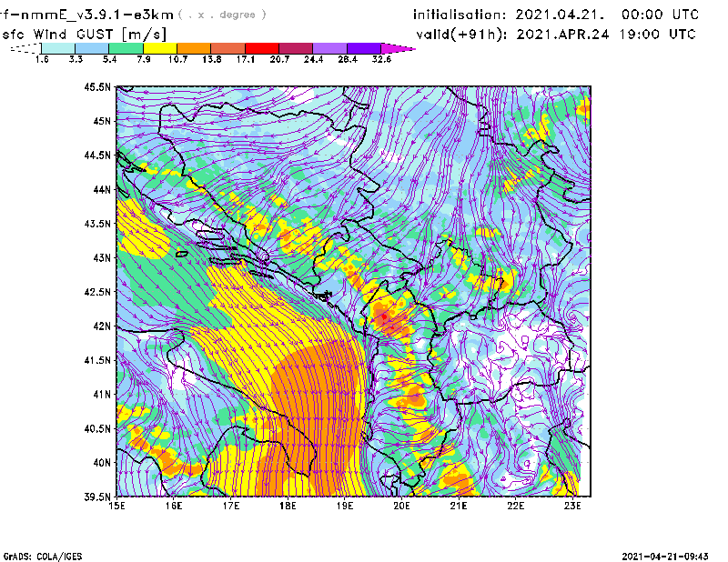Viewport: 728px width, 562px height.
Task: Click the 43N latitude label
Action: click(102, 257)
